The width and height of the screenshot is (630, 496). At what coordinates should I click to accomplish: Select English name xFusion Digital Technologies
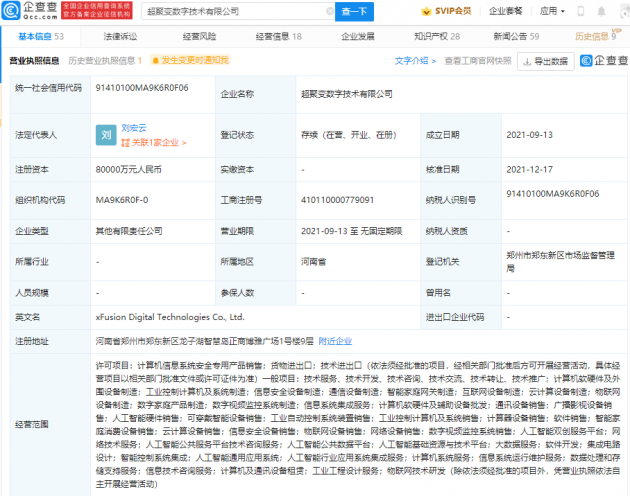pyautogui.click(x=170, y=317)
